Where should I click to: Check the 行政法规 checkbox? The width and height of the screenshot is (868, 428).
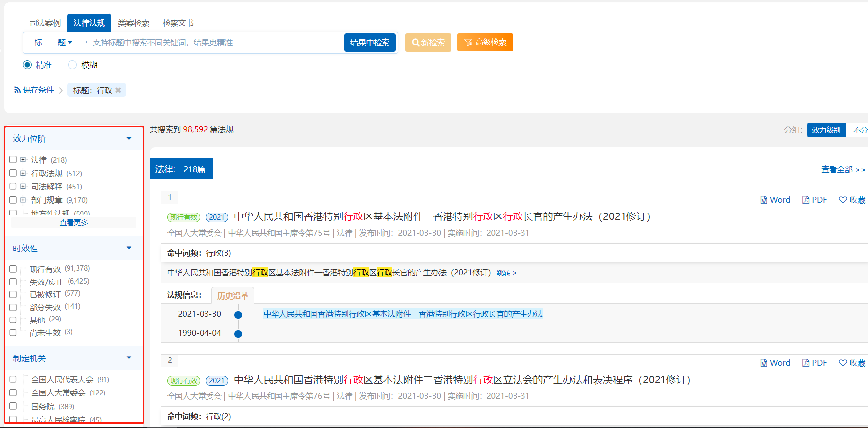pos(13,173)
